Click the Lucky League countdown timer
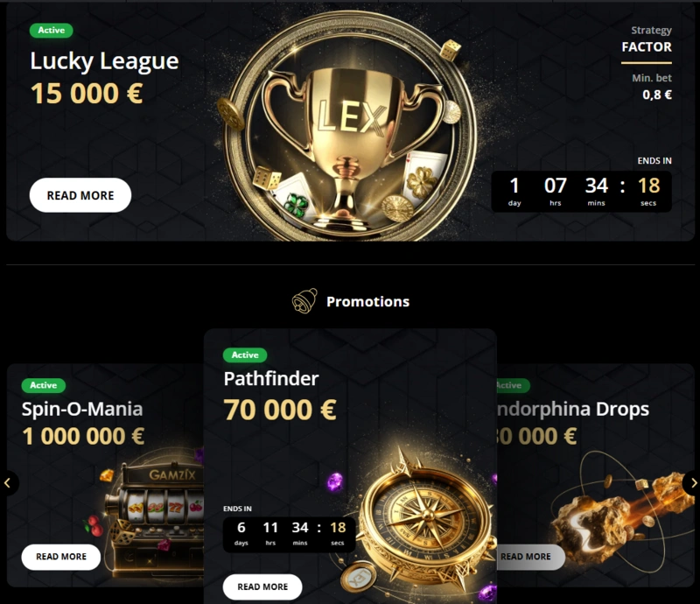Image resolution: width=700 pixels, height=604 pixels. point(581,191)
